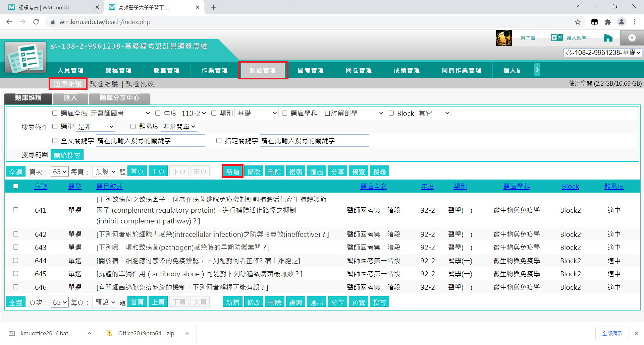
Task: Open the 非常簡單 difficulty dropdown
Action: pyautogui.click(x=179, y=127)
